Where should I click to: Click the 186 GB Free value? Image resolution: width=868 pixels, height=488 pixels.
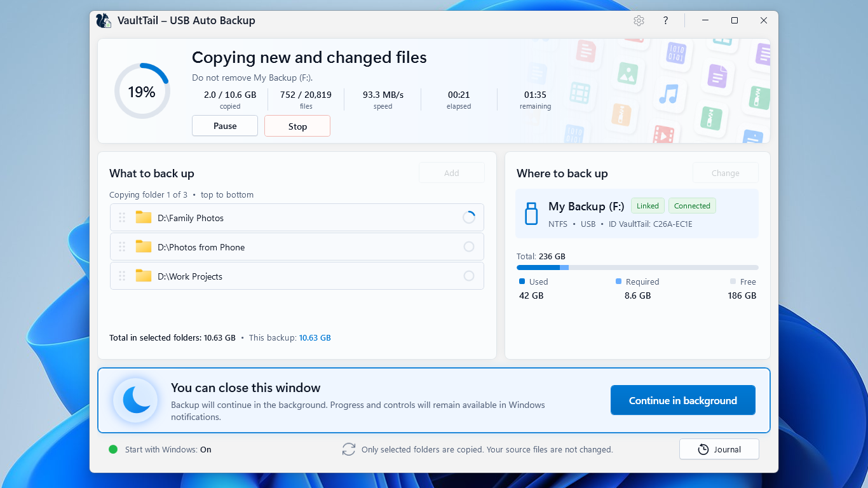point(742,295)
